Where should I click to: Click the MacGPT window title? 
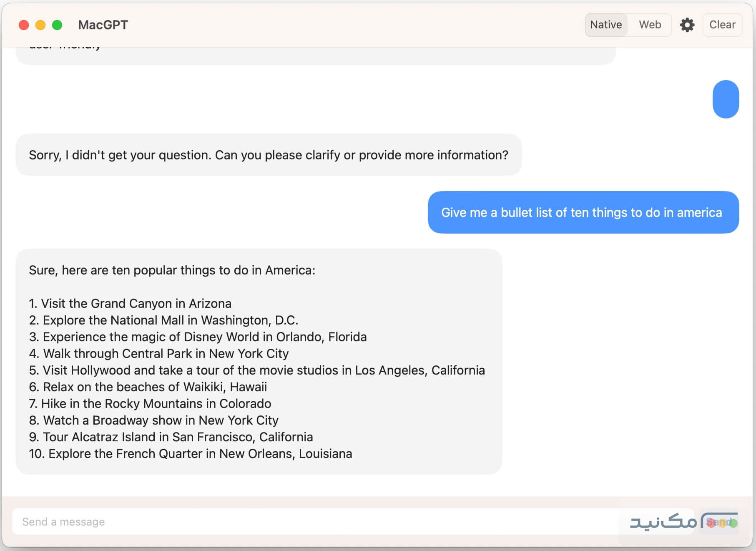103,25
